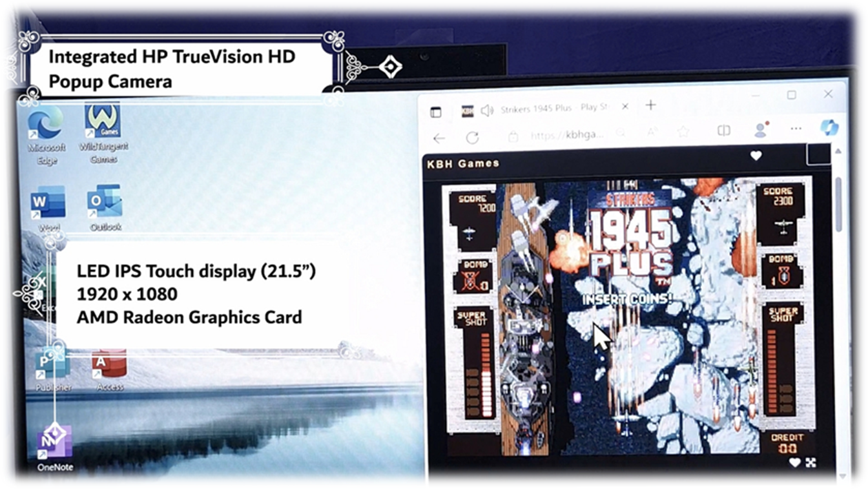Click the browser address bar URL
Image resolution: width=868 pixels, height=489 pixels.
pos(567,136)
